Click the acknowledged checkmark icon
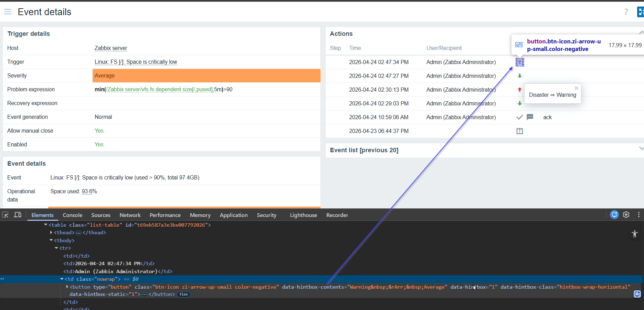644x310 pixels. [519, 117]
